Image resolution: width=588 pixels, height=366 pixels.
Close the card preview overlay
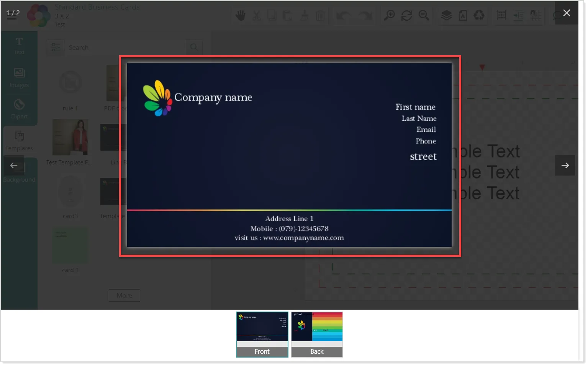567,13
